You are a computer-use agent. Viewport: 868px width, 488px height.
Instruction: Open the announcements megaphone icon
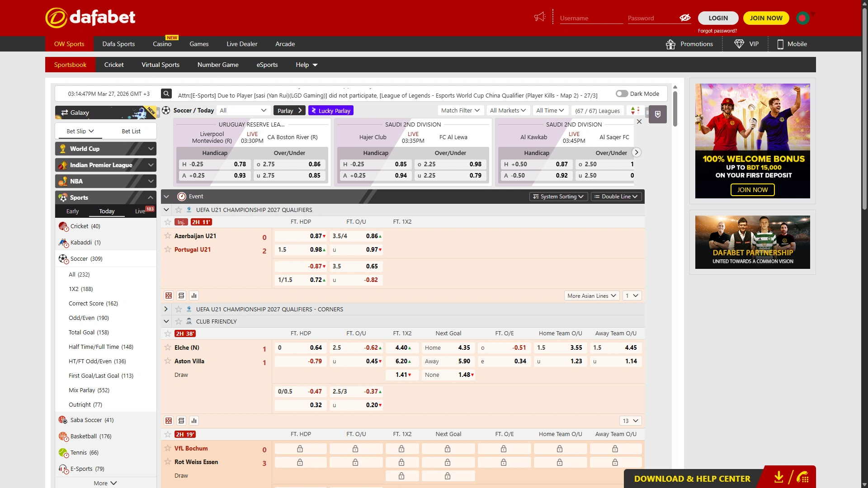(x=540, y=17)
